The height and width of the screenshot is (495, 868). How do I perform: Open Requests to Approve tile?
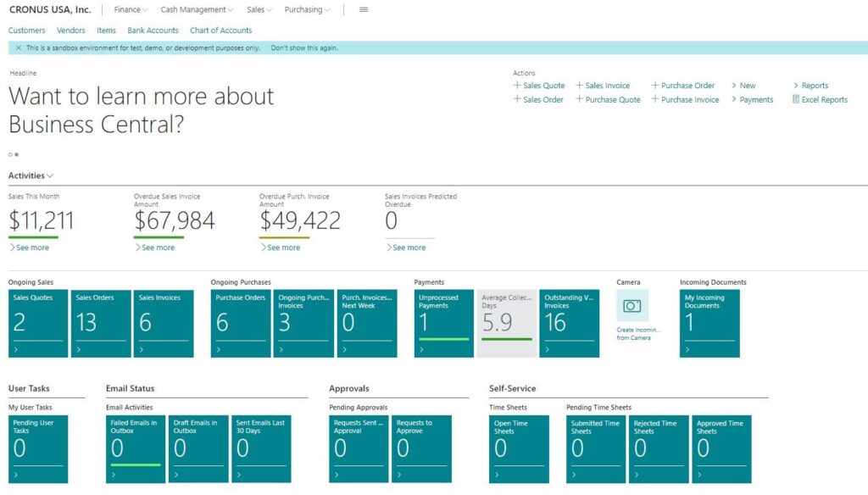coord(422,449)
